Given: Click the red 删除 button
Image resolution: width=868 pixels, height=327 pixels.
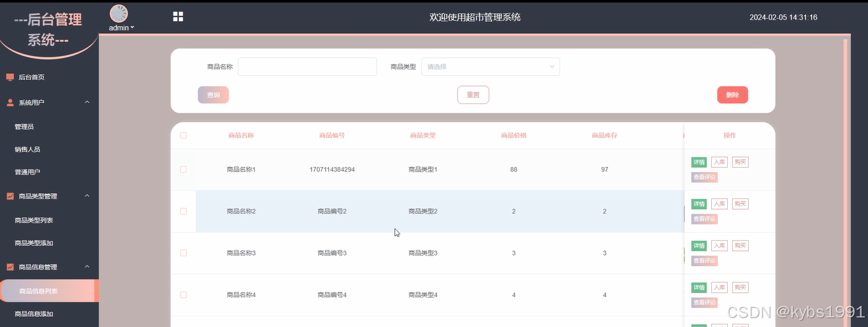Looking at the screenshot, I should [x=732, y=95].
